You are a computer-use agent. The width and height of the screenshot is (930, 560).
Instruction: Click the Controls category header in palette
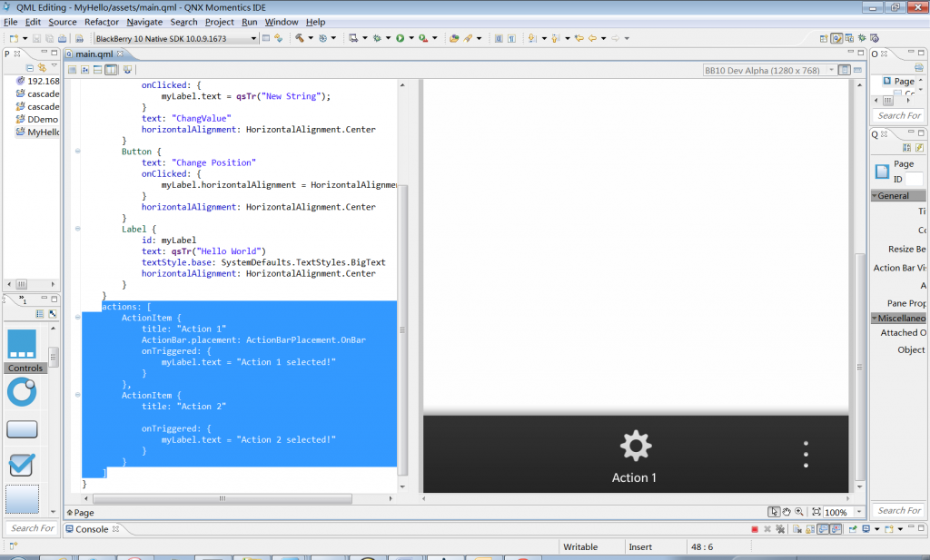point(25,368)
